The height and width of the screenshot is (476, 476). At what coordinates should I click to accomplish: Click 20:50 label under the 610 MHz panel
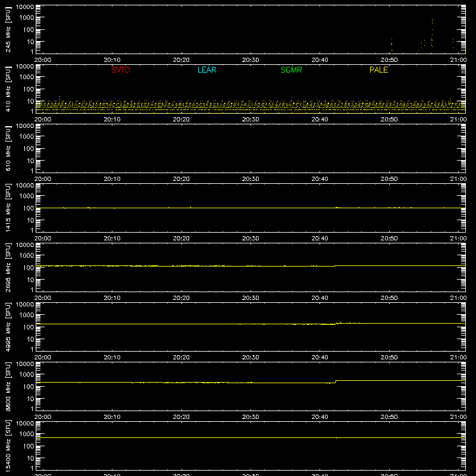(389, 179)
